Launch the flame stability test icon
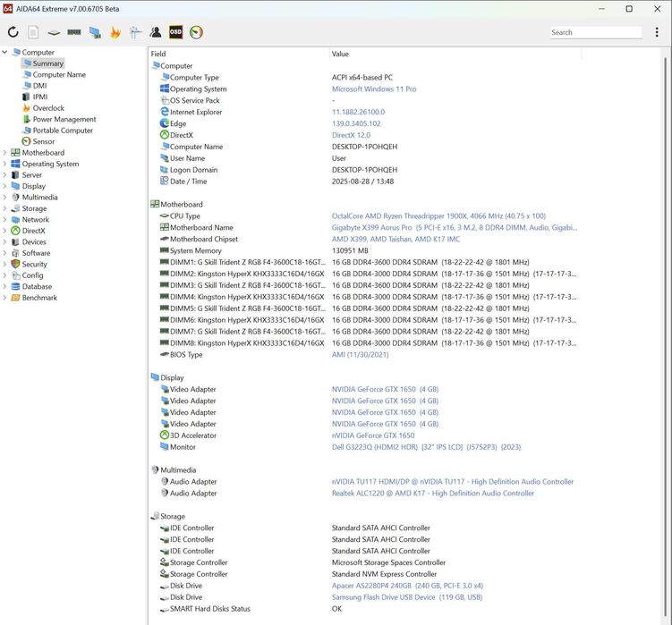Screen dimensions: 672x625 [115, 32]
